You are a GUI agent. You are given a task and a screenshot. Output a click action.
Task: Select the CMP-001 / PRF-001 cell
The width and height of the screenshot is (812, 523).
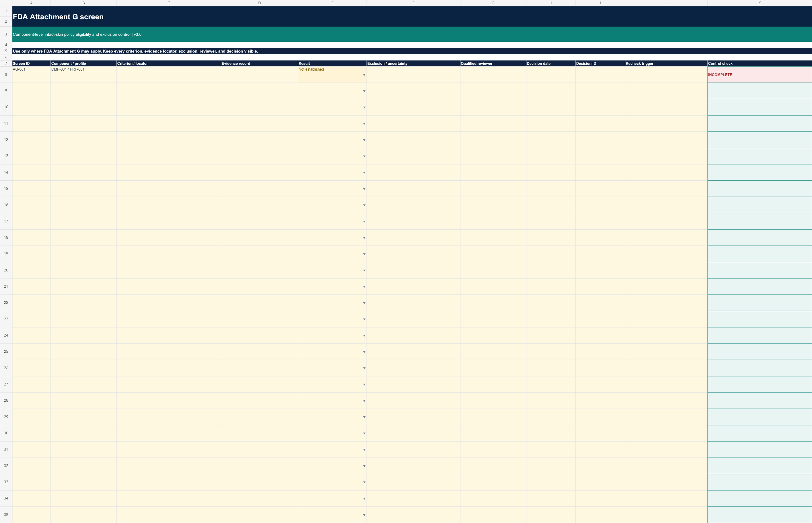[x=83, y=75]
